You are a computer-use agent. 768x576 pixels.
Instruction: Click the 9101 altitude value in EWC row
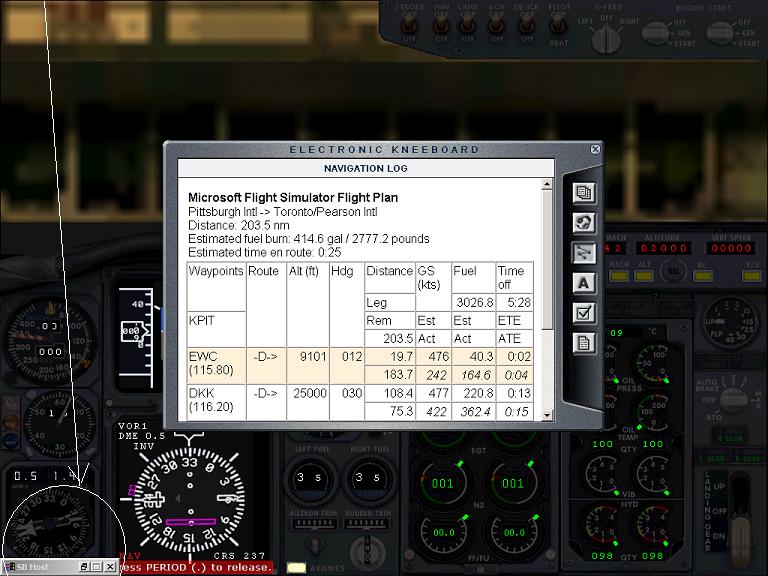point(313,357)
